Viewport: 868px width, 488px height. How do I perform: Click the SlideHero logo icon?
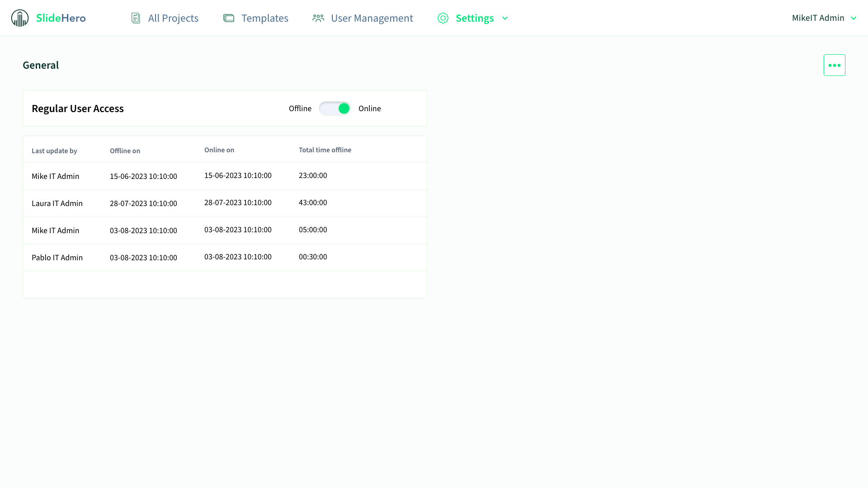point(20,18)
